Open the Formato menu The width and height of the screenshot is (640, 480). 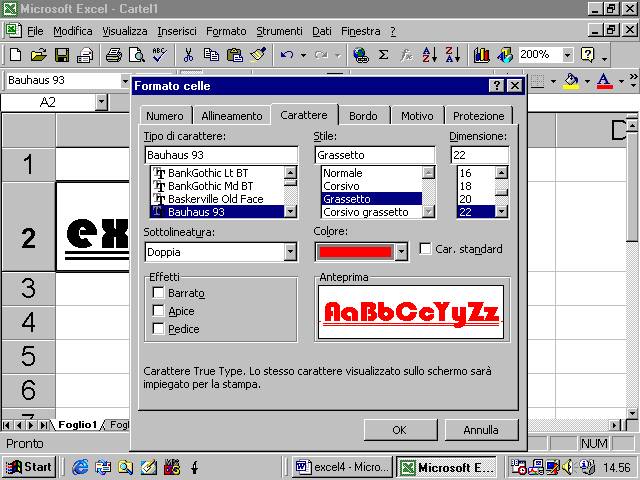point(226,31)
